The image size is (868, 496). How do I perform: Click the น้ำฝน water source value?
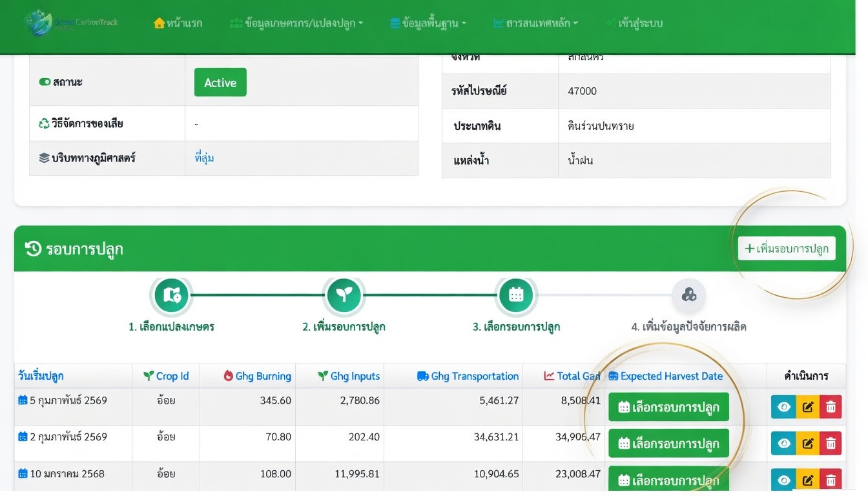(580, 160)
